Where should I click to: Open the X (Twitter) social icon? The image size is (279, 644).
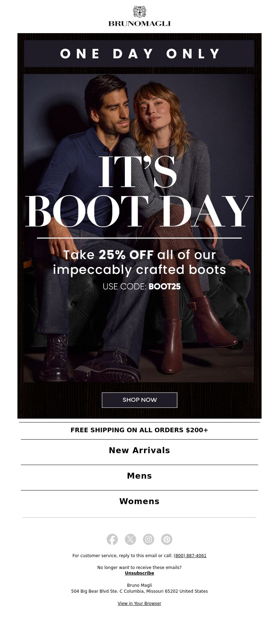130,539
